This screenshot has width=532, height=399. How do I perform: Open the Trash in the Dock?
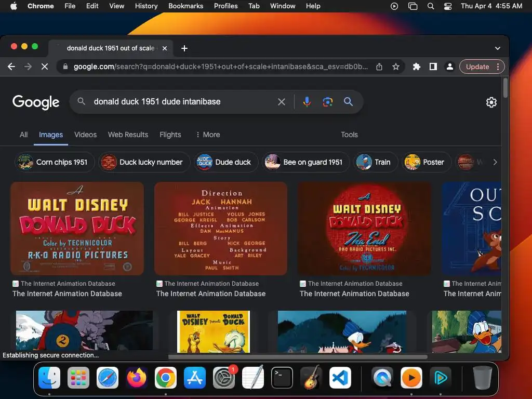pos(483,378)
